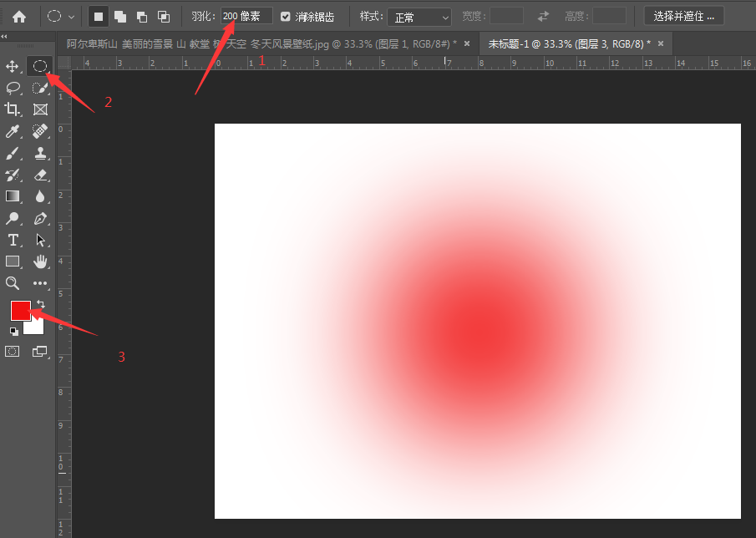Select the Rectangle shape tool
Viewport: 756px width, 538px height.
[12, 261]
